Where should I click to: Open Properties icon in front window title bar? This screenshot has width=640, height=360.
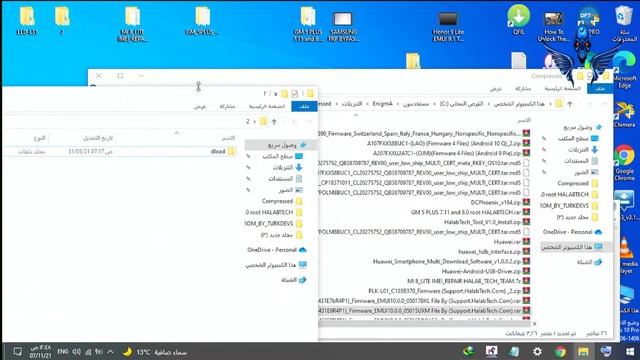(295, 93)
